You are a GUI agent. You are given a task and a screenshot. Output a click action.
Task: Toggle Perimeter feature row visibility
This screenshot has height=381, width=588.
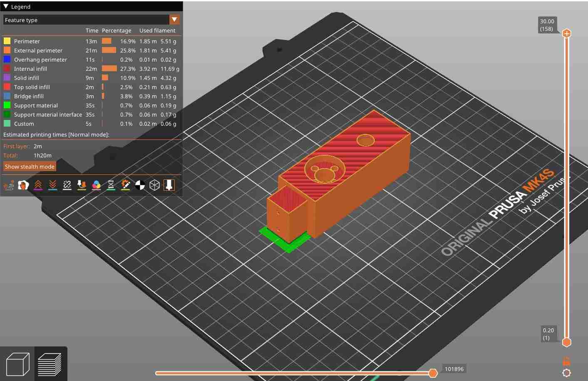click(x=91, y=41)
